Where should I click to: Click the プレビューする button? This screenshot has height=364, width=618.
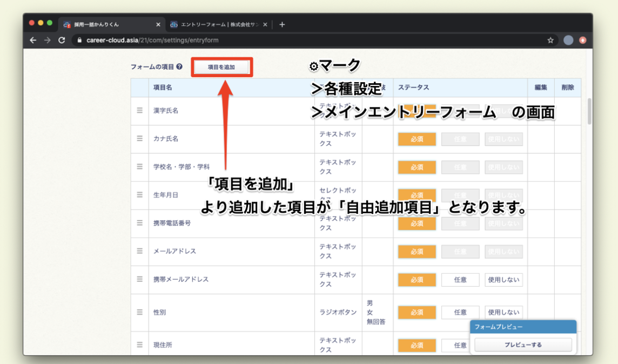(523, 345)
